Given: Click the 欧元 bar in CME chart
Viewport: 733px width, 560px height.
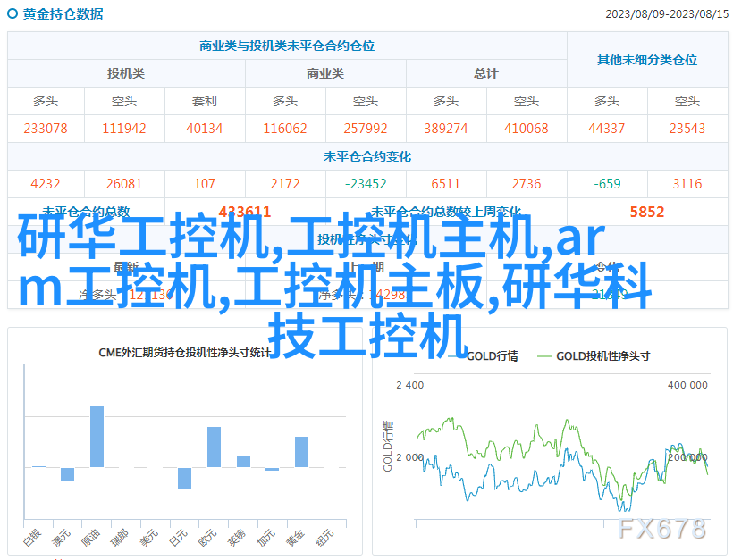Looking at the screenshot, I should (215, 447).
